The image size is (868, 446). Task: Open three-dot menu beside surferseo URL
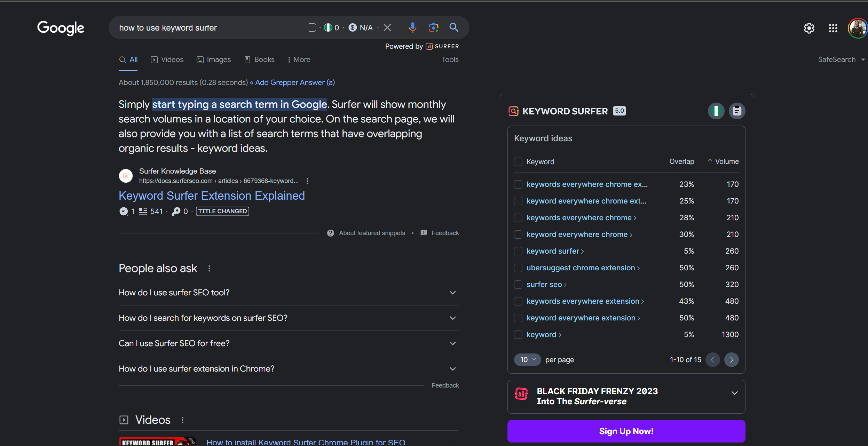coord(307,181)
